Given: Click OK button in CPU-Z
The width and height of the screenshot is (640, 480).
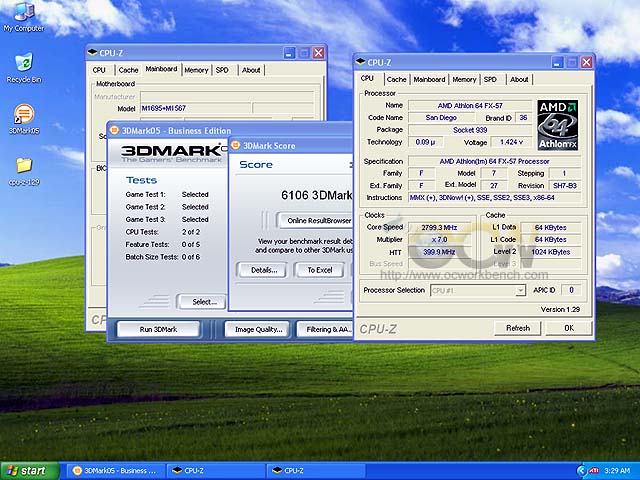Looking at the screenshot, I should tap(569, 328).
